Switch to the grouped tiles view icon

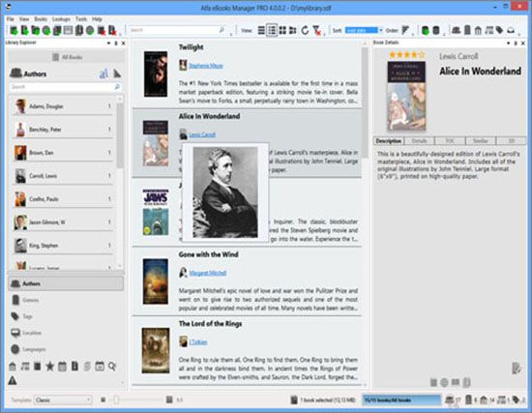[x=292, y=31]
